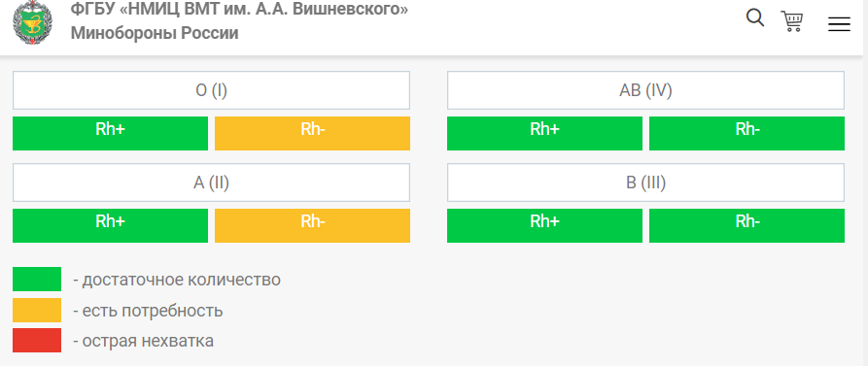868x366 pixels.
Task: Click yellow Rh- under A (II)
Action: [x=312, y=225]
